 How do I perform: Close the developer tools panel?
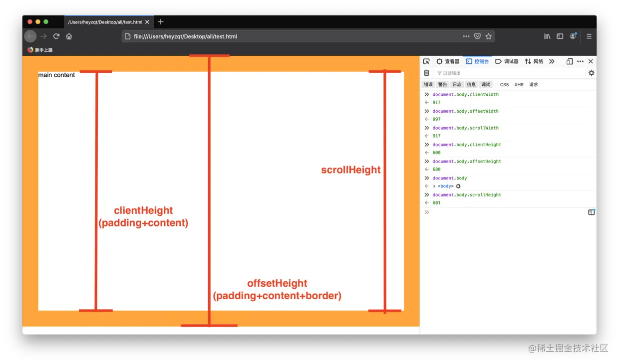(591, 61)
